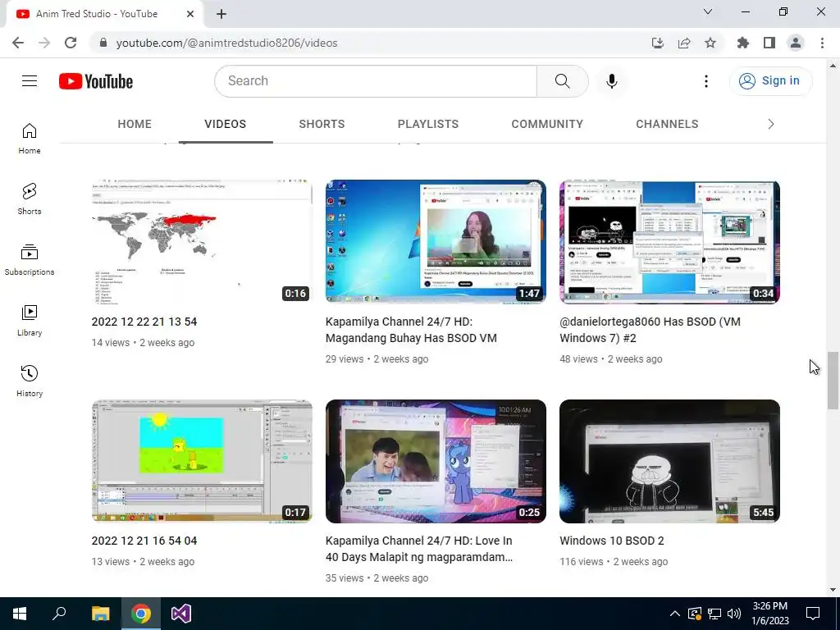Click in the YouTube search field
This screenshot has width=840, height=630.
pyautogui.click(x=376, y=81)
